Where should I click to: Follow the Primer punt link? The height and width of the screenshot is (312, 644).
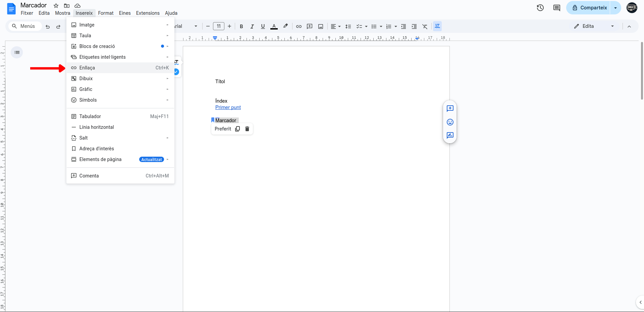pyautogui.click(x=228, y=107)
